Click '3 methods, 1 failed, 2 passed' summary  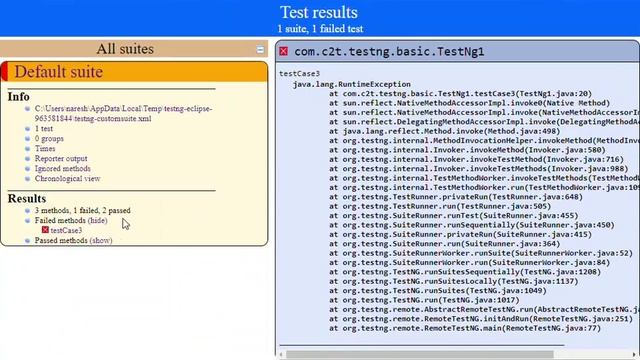tap(82, 211)
